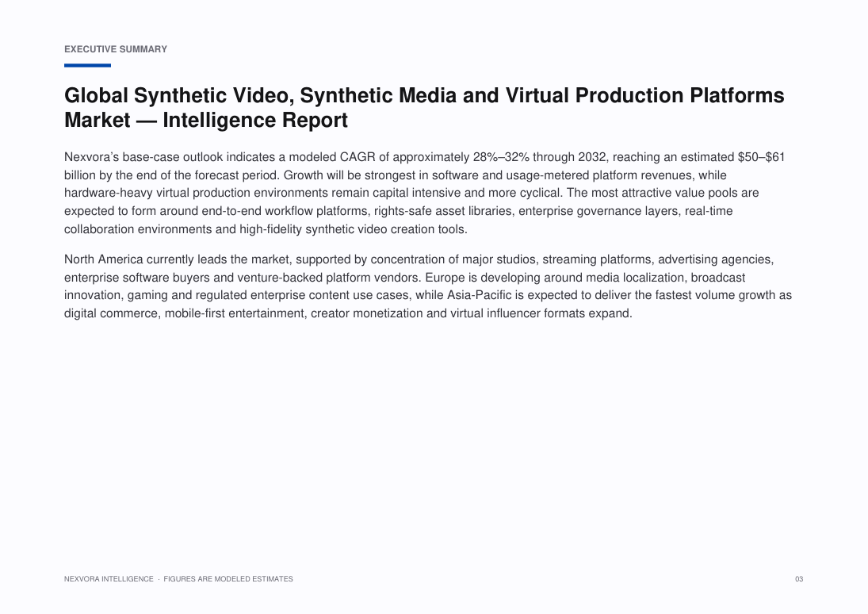Click 'high-fidelity synthetic video creation tools' text
This screenshot has height=614, width=868.
pyautogui.click(x=354, y=229)
